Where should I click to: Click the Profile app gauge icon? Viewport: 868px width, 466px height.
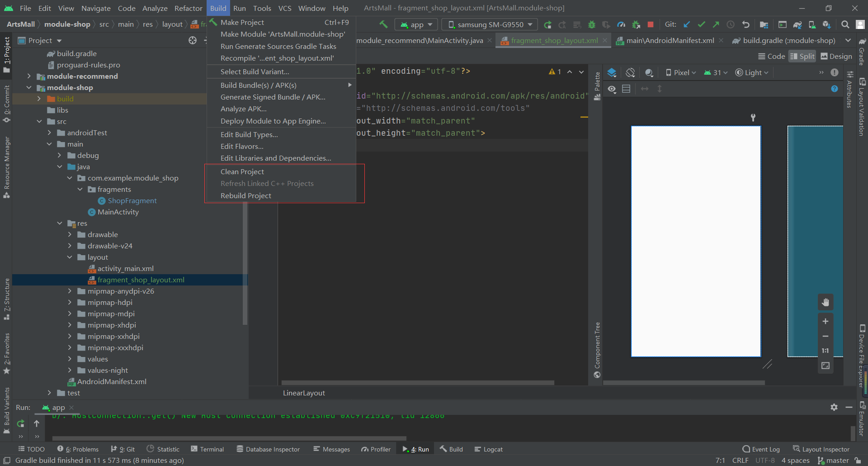pyautogui.click(x=621, y=24)
